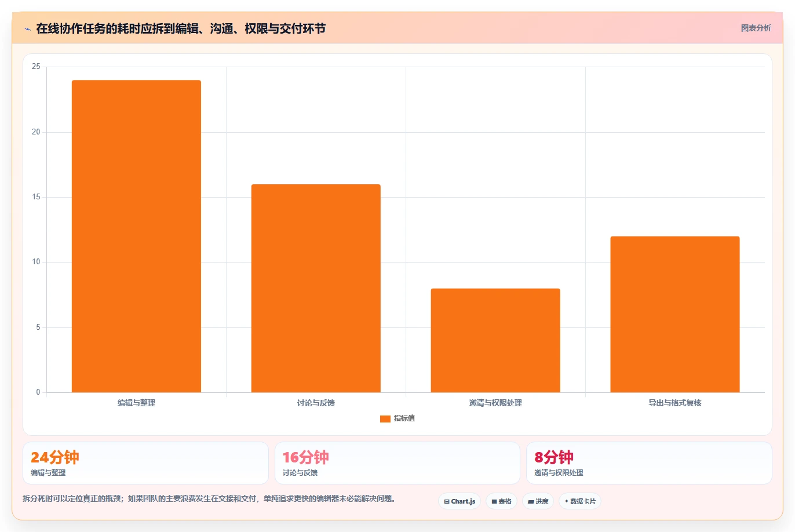The width and height of the screenshot is (795, 532).
Task: Click the orange legend swatch for 指标值
Action: (x=385, y=419)
